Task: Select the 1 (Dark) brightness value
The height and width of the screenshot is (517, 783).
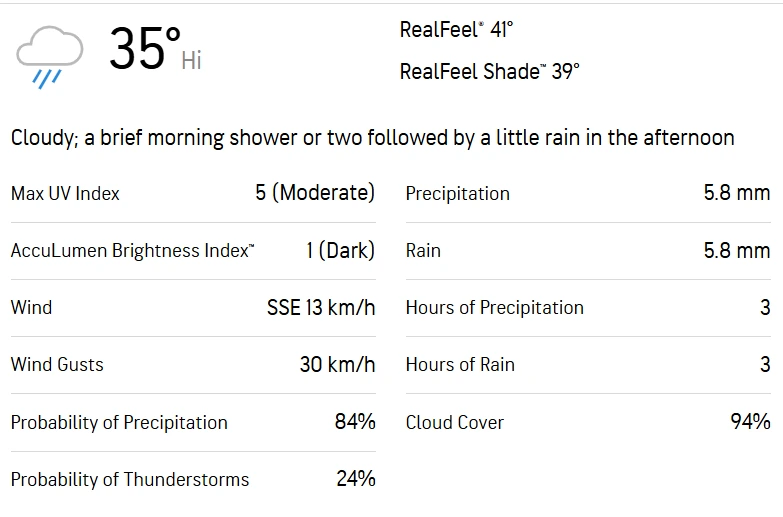Action: [340, 251]
